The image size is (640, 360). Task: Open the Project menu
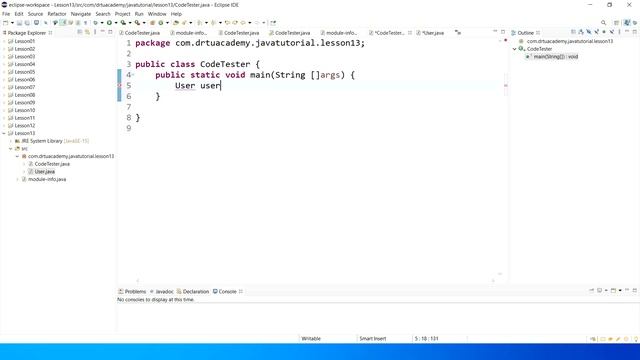(x=122, y=14)
